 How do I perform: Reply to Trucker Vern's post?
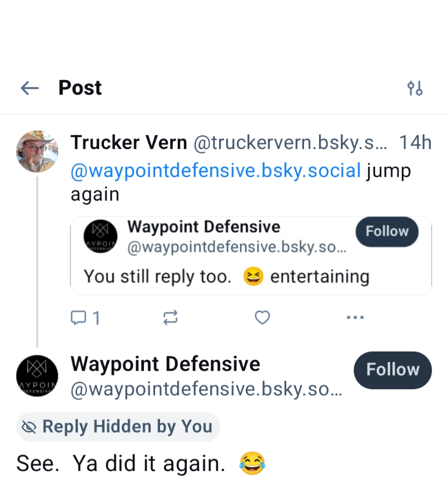pos(85,318)
